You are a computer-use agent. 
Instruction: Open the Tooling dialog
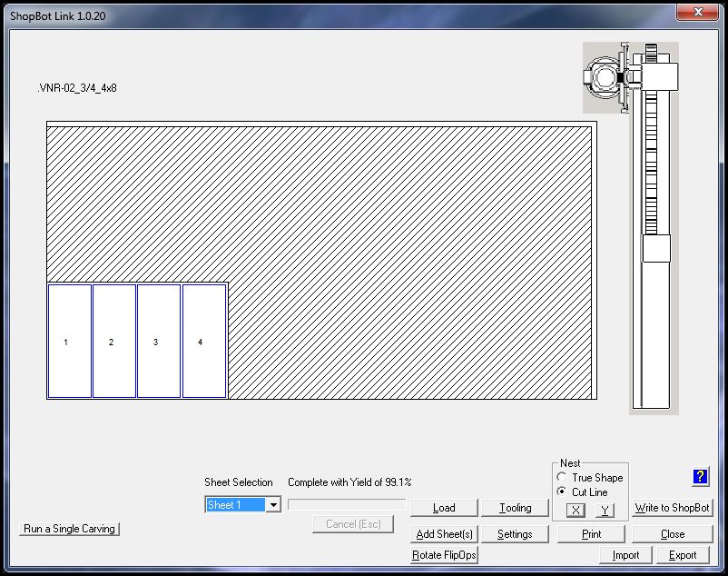click(515, 508)
